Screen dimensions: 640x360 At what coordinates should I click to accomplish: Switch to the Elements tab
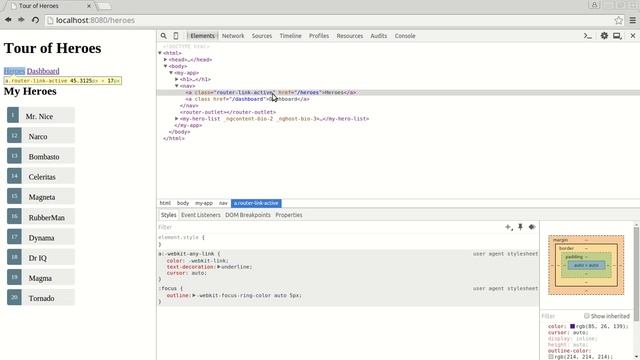click(202, 36)
